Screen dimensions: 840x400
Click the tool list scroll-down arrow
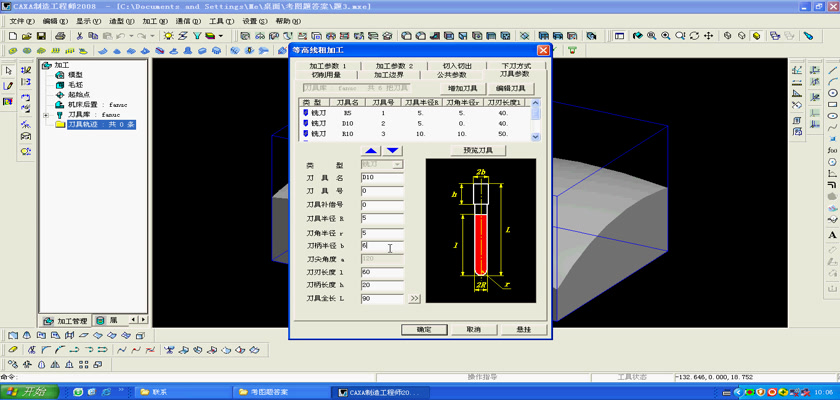(536, 137)
